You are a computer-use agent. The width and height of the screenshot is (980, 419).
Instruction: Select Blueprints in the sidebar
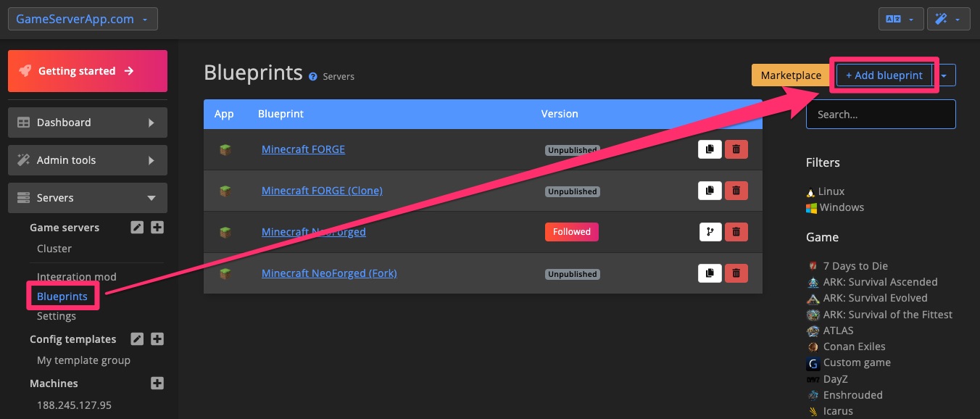pos(62,296)
